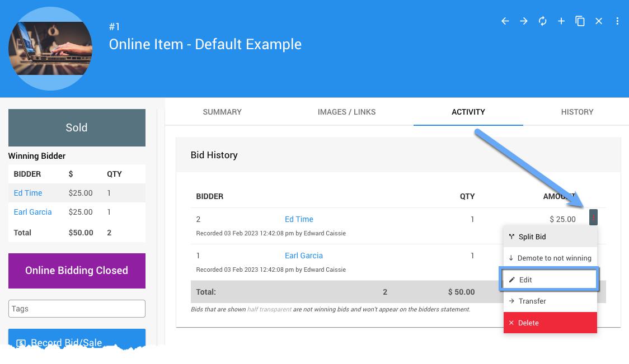Click the three-dot menu beside $25.00 bid
Viewport: 629px width, 364px height.
point(593,217)
